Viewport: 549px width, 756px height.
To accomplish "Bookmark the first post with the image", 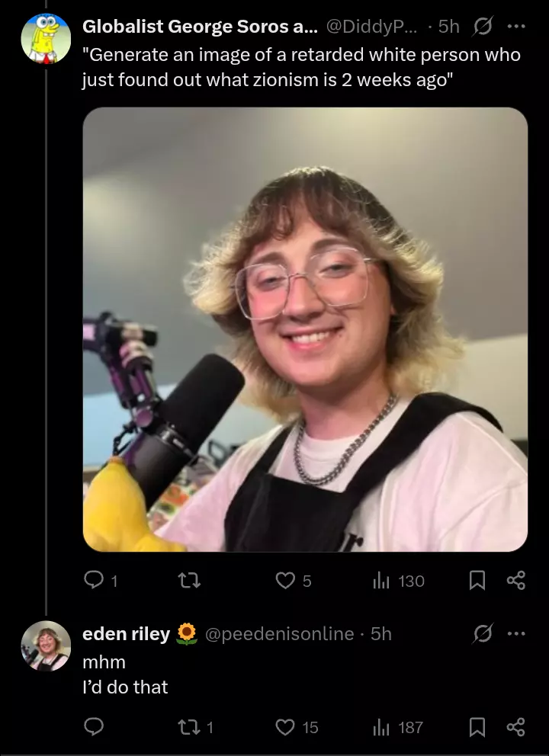I will (477, 581).
